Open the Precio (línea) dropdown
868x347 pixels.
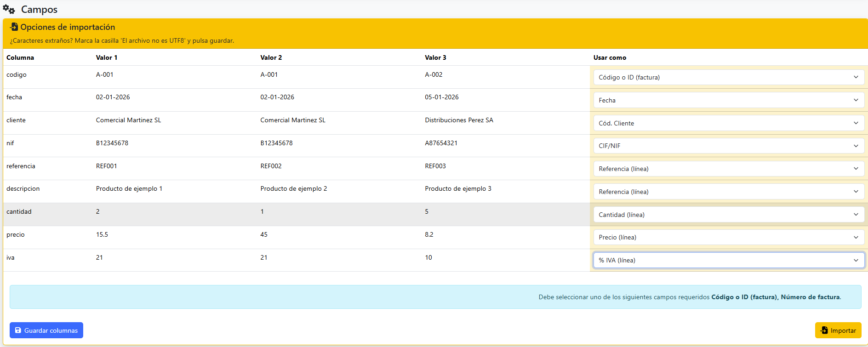[x=729, y=237]
